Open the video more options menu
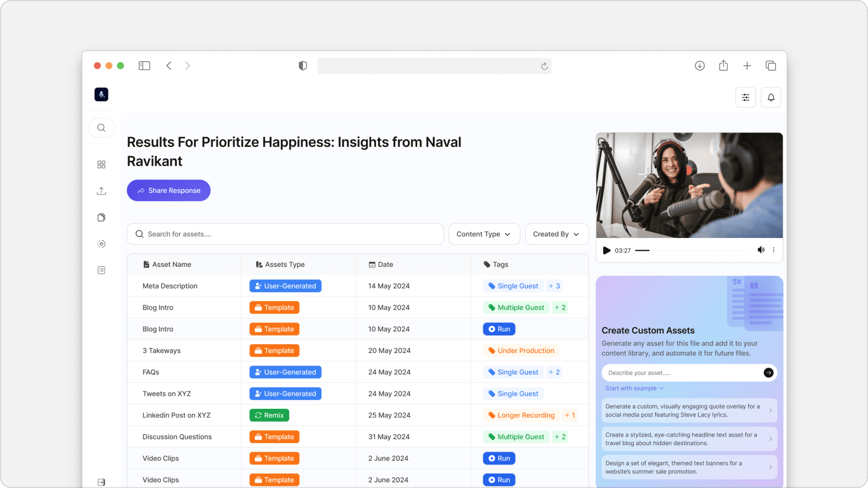The height and width of the screenshot is (488, 868). 774,250
